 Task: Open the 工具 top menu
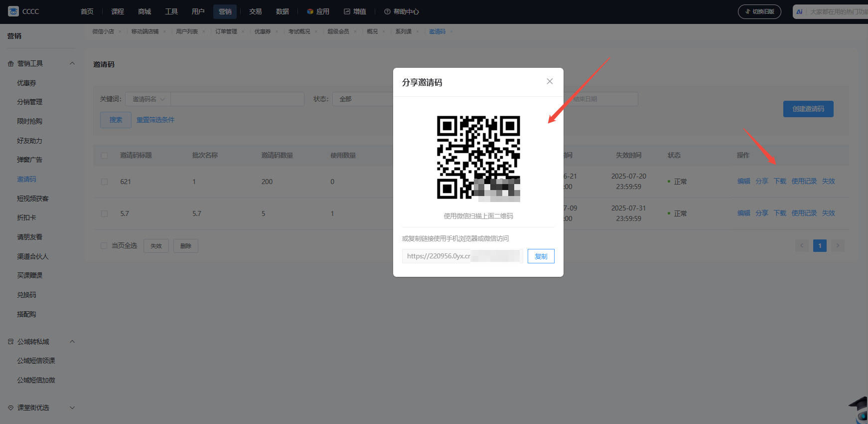pos(171,11)
